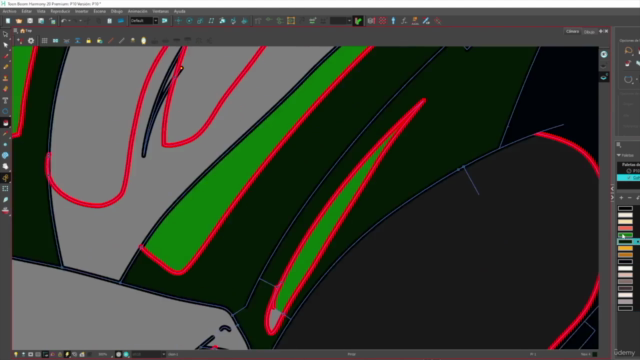
Task: Open the zoom percentage dropdown
Action: [x=105, y=354]
